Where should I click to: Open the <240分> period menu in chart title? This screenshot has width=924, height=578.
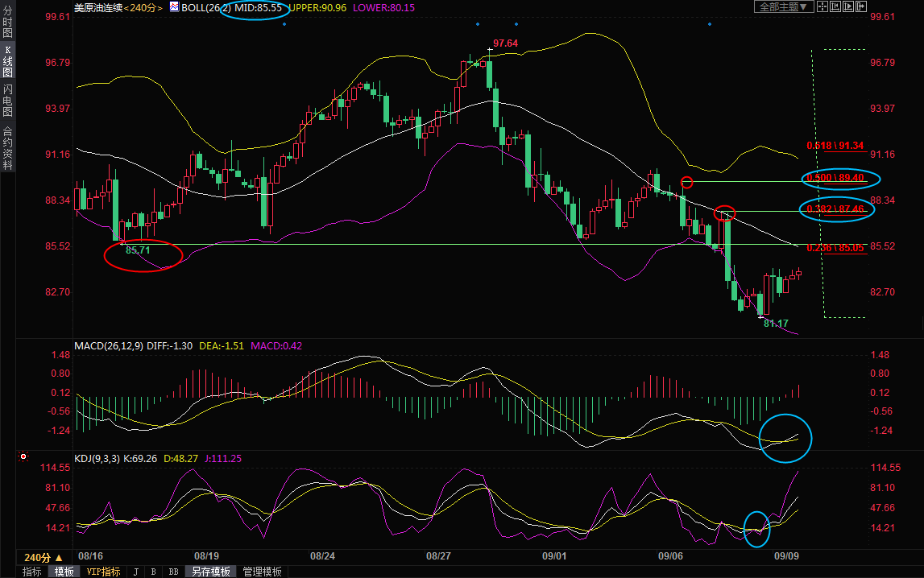[x=144, y=6]
